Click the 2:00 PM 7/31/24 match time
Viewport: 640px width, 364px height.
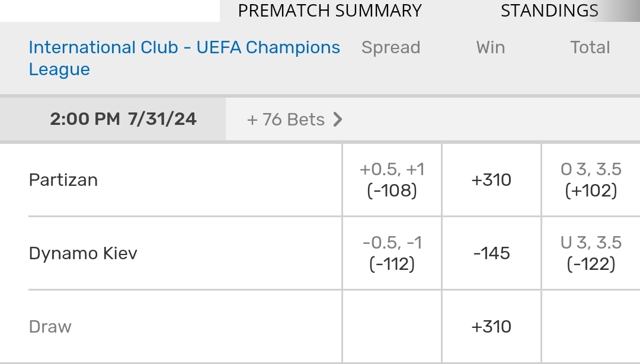pos(123,119)
